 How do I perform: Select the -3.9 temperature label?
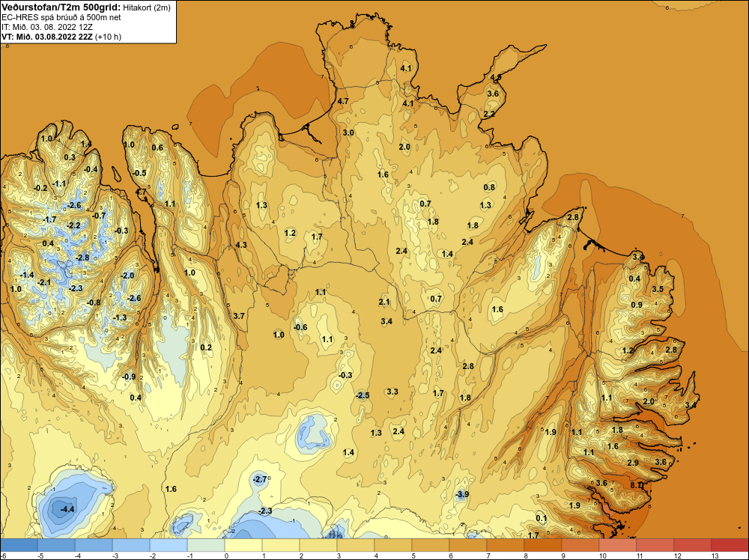461,495
